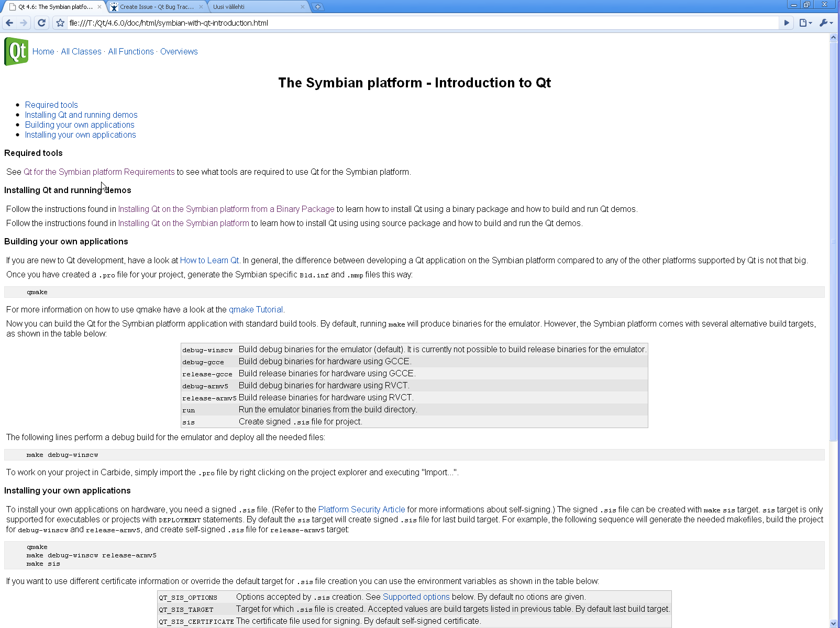Close the Create Issue Qt Bug Tracker tab
Image resolution: width=840 pixels, height=628 pixels.
click(201, 7)
